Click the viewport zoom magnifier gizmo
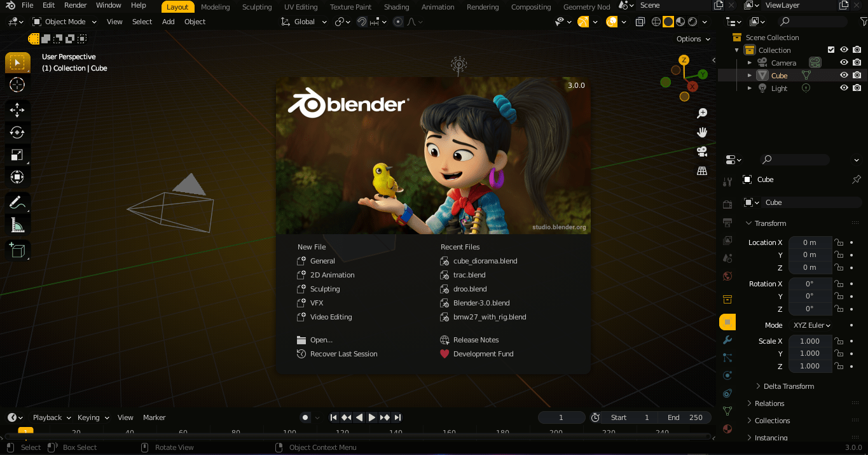This screenshot has height=455, width=868. pos(702,113)
